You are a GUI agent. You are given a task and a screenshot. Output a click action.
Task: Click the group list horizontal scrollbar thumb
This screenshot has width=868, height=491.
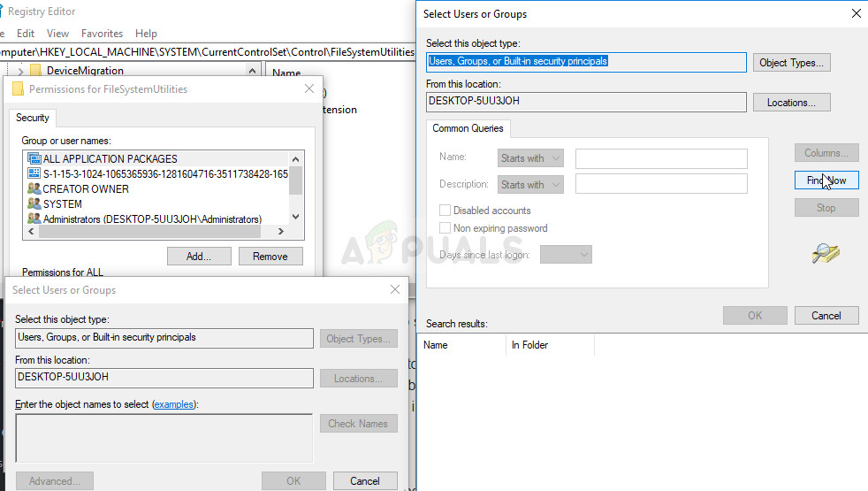pyautogui.click(x=149, y=231)
